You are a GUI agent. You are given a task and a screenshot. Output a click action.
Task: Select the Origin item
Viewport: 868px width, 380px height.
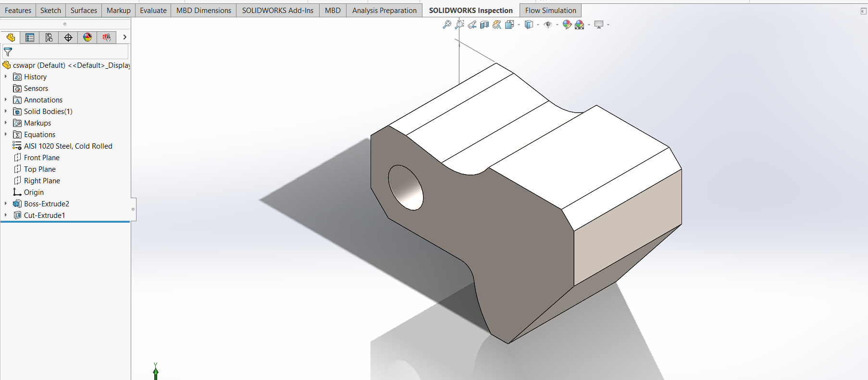coord(34,192)
